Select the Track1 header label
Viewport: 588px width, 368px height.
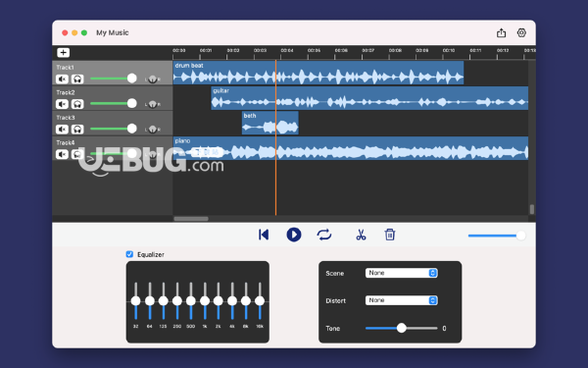pos(66,68)
